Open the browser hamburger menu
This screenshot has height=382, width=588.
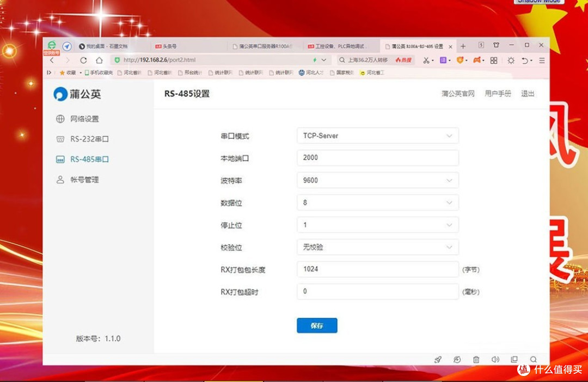pos(542,60)
